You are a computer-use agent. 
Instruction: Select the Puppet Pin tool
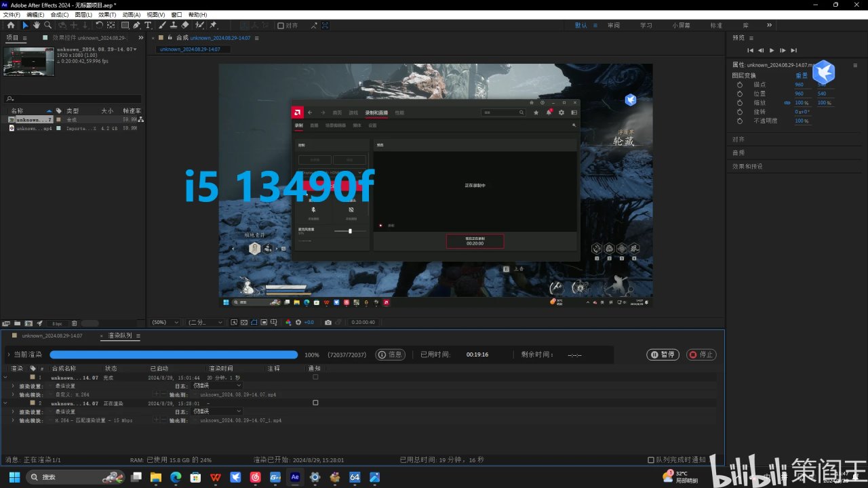pyautogui.click(x=213, y=25)
